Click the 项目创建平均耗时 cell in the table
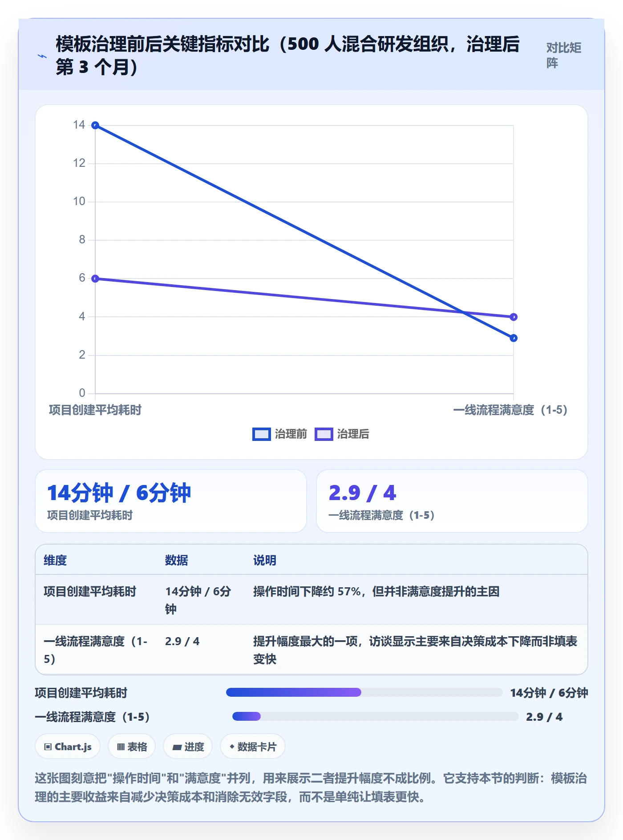The width and height of the screenshot is (623, 840). (x=90, y=591)
